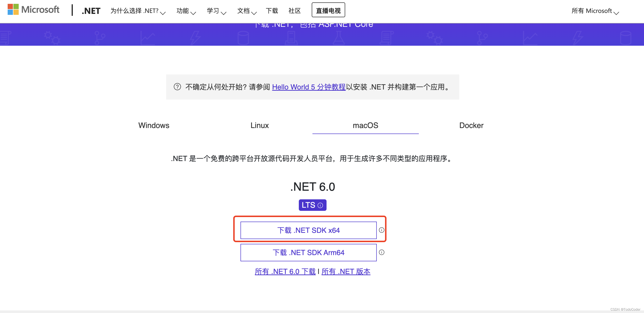This screenshot has width=644, height=313.
Task: Click 下载 .NET SDK x64 button
Action: click(x=309, y=230)
